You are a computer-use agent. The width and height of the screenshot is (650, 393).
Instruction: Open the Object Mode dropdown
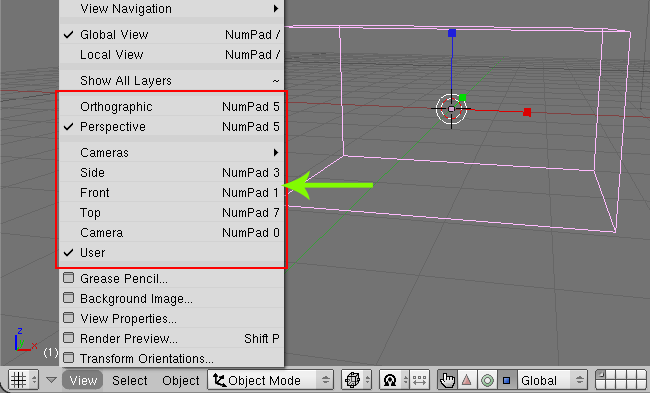pos(270,380)
